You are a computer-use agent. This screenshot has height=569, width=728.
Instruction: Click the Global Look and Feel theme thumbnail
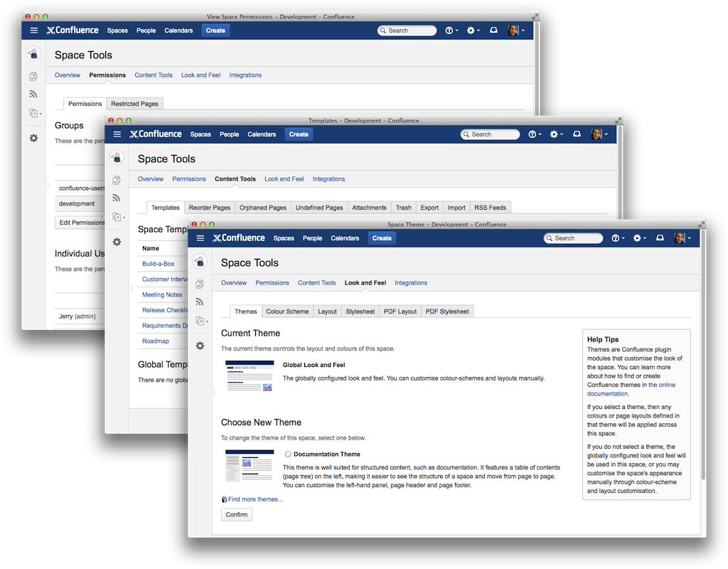pos(249,376)
